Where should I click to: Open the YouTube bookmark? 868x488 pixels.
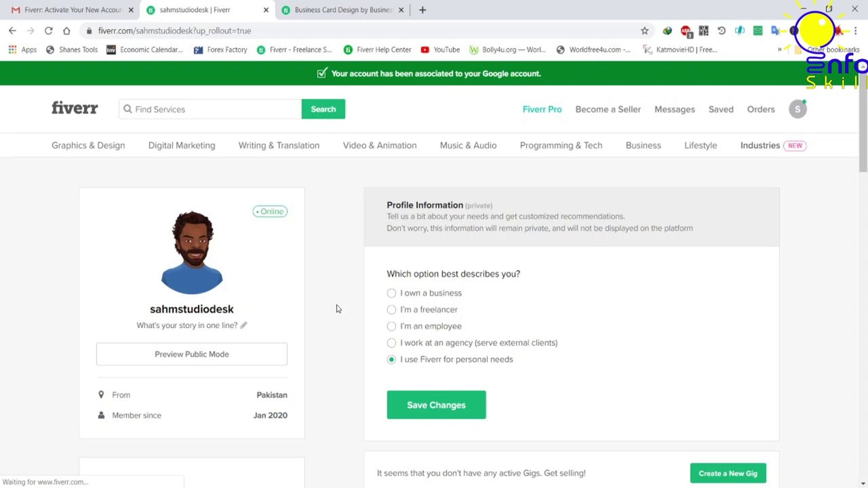(440, 49)
